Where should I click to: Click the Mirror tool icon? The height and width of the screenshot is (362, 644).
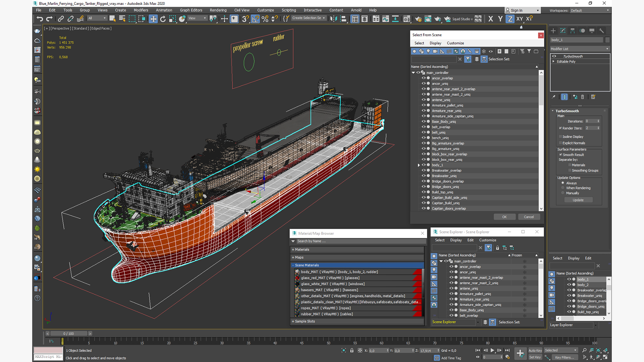pos(333,19)
